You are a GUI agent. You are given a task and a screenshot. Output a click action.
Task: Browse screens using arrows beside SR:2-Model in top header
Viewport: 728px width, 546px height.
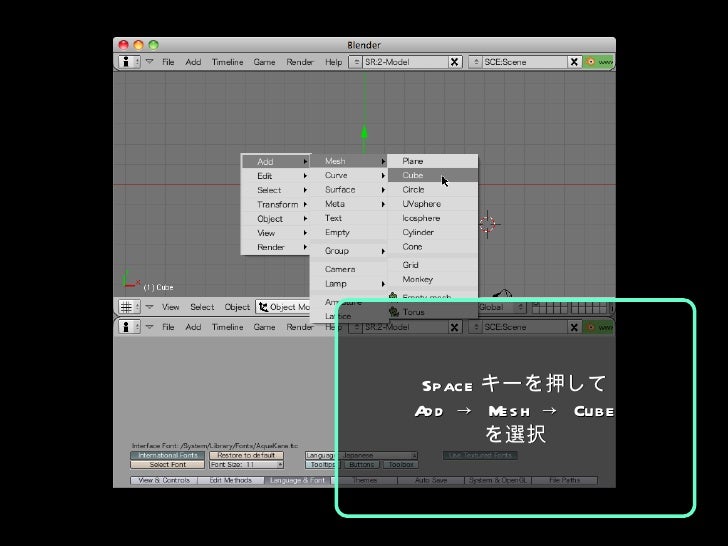click(356, 62)
